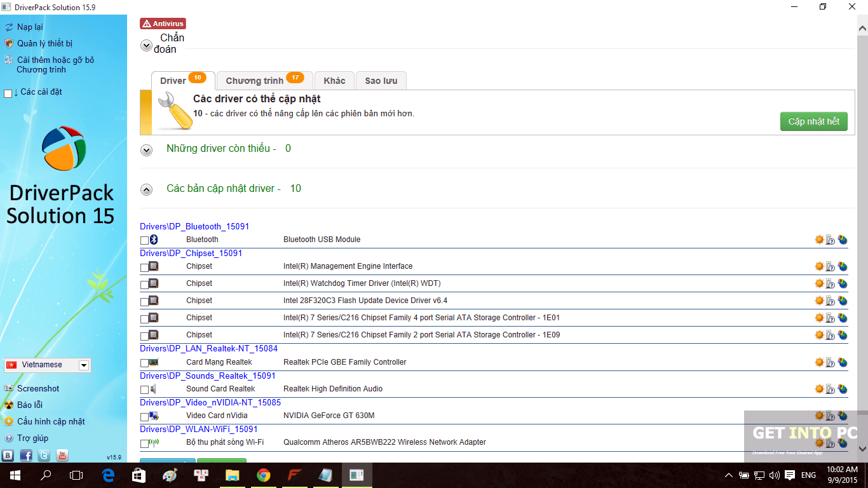
Task: Expand the Chẩn đoán section chevron
Action: 146,45
